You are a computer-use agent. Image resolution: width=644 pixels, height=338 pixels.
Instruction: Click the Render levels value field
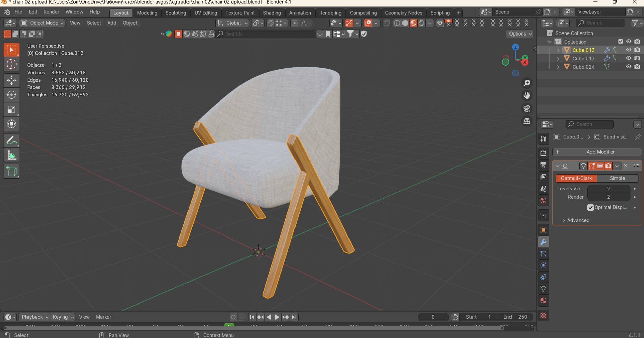pyautogui.click(x=608, y=197)
